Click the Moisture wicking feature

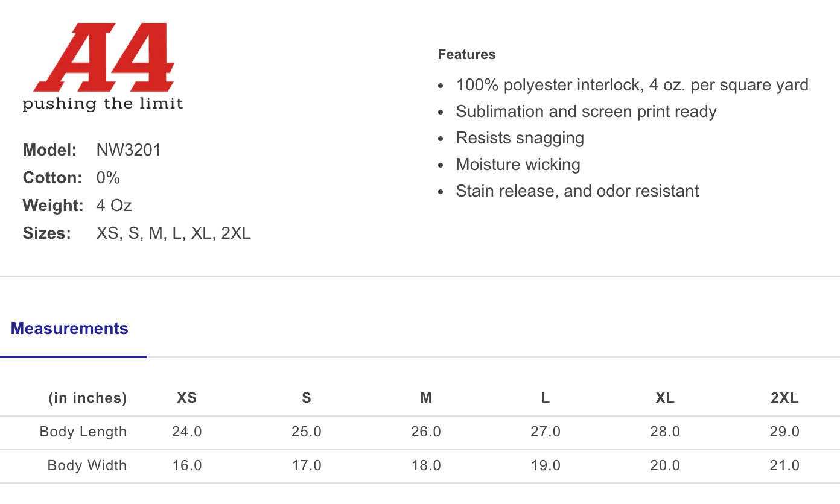coord(518,165)
